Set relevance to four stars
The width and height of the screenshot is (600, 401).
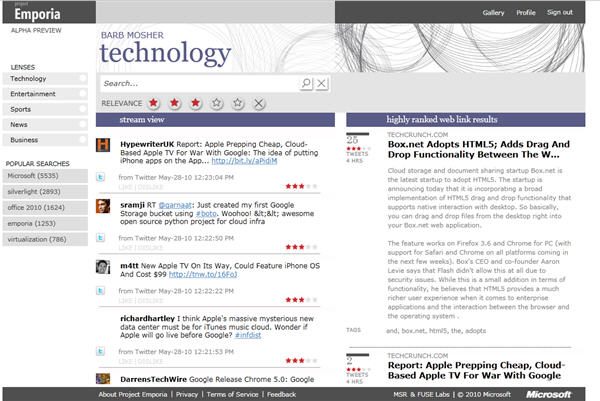click(217, 103)
